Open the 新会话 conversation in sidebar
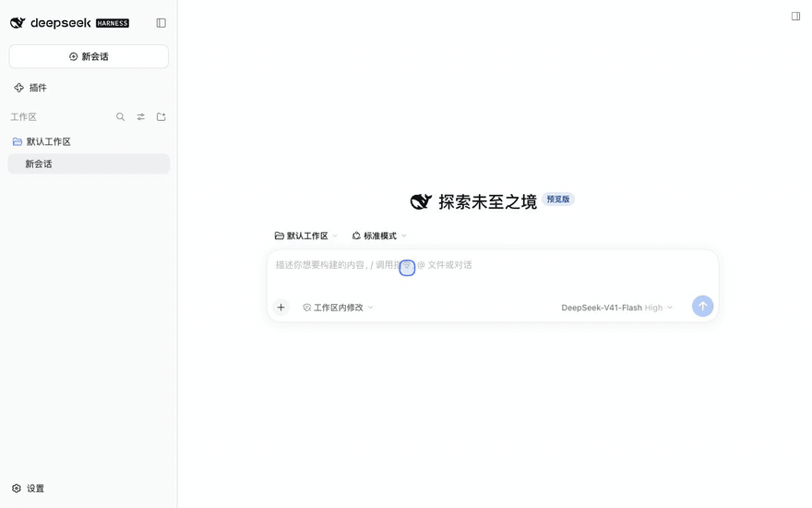This screenshot has width=812, height=508. [x=89, y=163]
